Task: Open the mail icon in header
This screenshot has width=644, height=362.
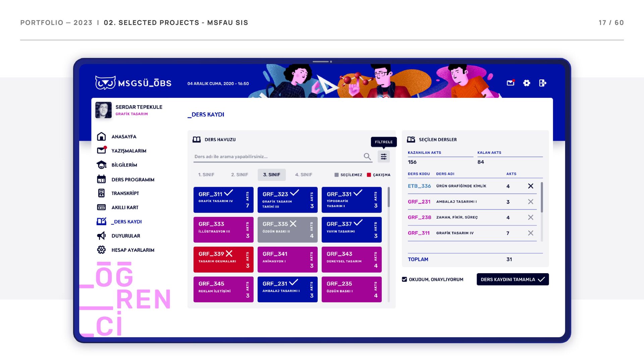Action: [510, 83]
